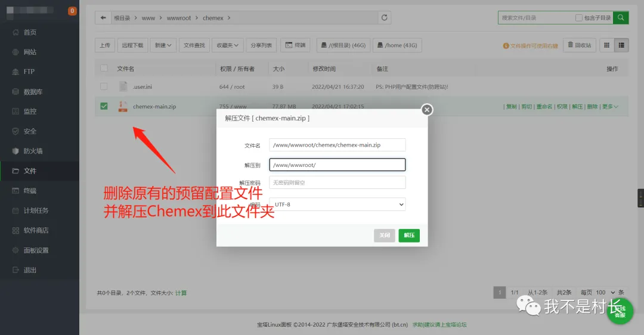The height and width of the screenshot is (335, 644).
Task: Uncheck the chemex-main.zip row checkbox
Action: coord(104,106)
